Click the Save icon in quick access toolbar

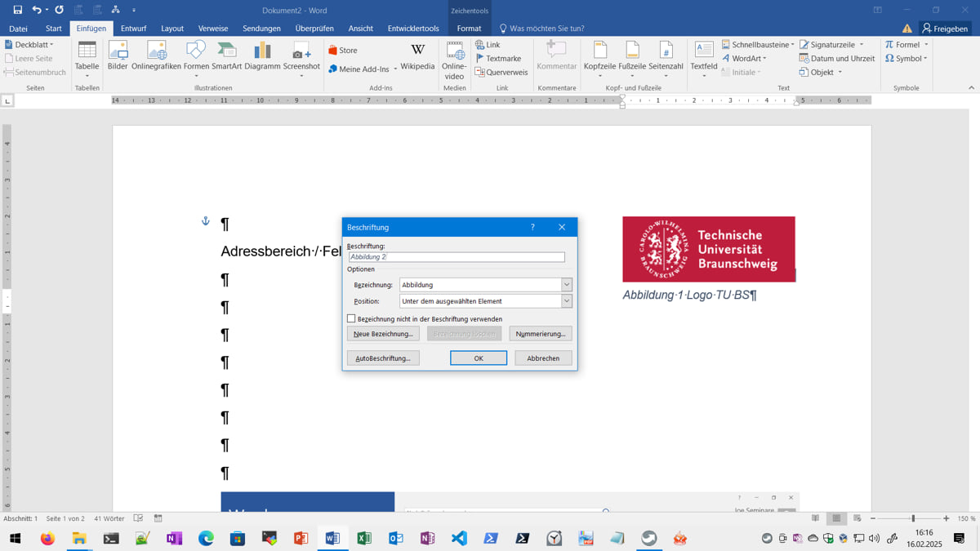coord(17,10)
